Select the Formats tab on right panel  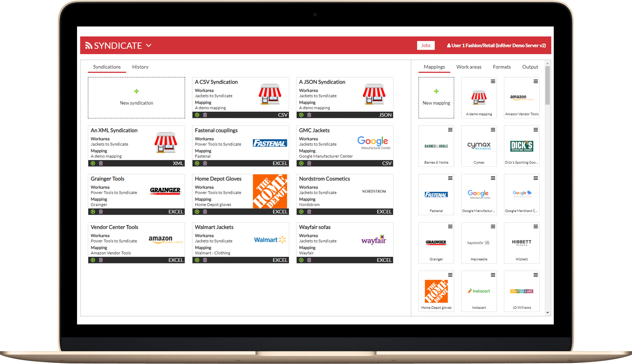click(x=501, y=66)
